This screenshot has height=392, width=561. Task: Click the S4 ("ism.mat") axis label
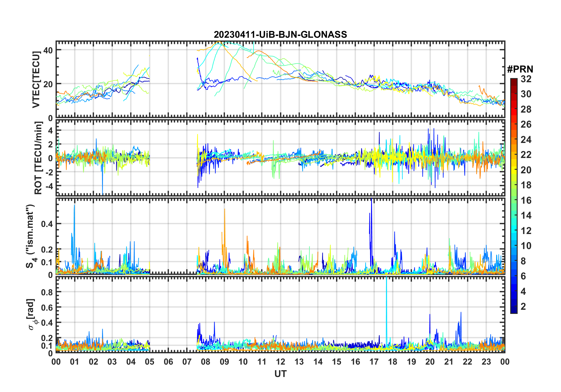[31, 236]
